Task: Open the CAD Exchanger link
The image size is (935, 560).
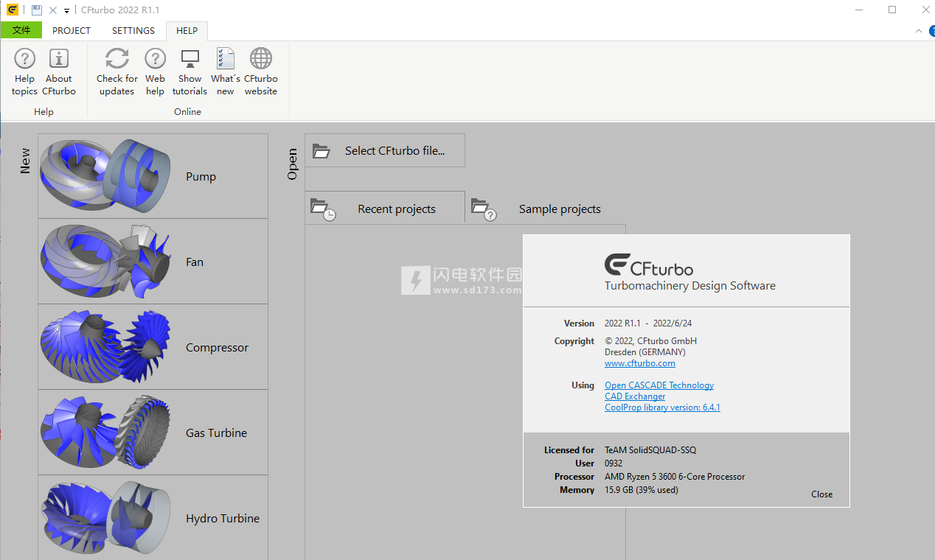Action: (635, 396)
